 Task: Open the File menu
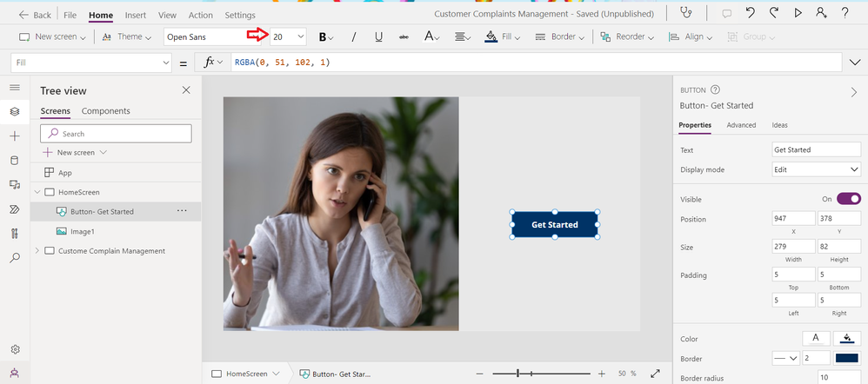[x=70, y=15]
